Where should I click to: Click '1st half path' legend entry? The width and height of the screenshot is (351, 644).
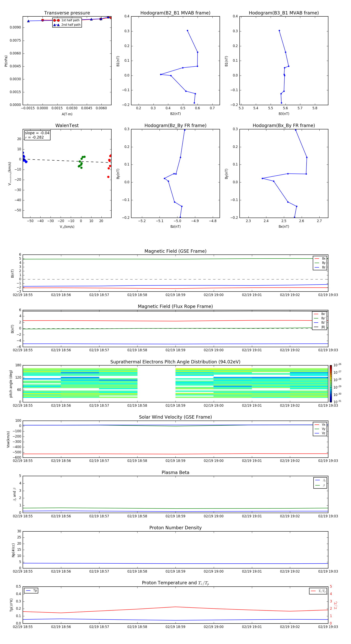67,20
